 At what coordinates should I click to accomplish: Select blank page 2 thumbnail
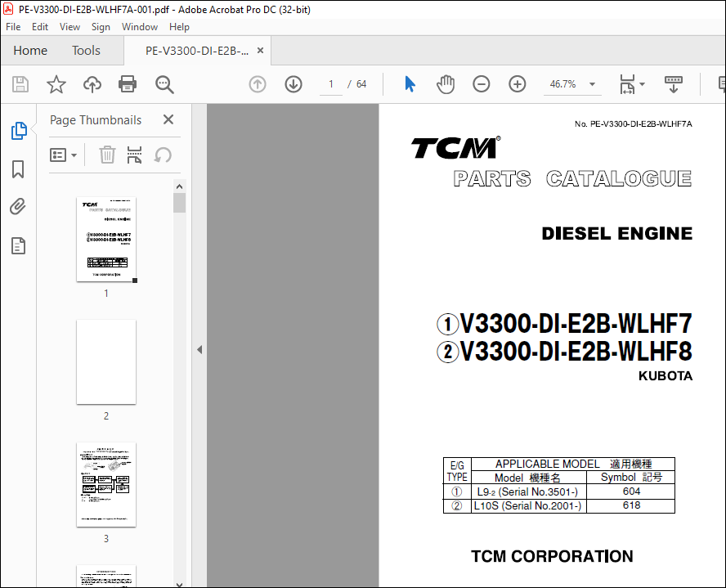106,361
